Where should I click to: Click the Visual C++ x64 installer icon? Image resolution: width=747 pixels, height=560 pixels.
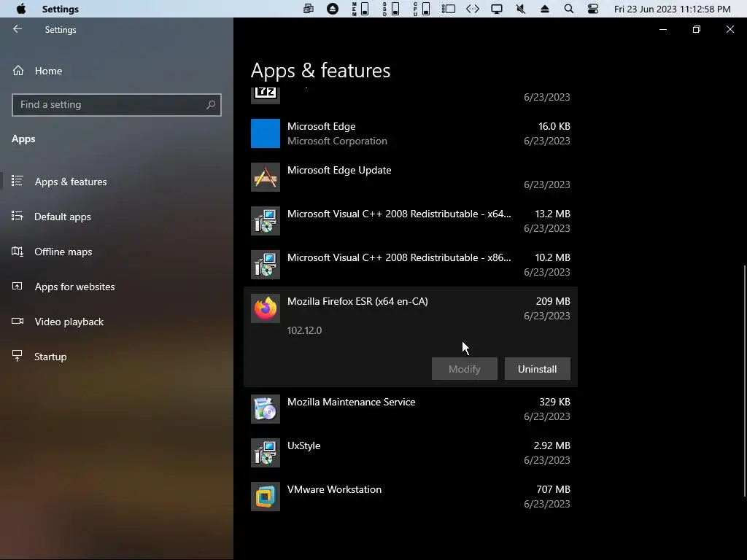(x=266, y=221)
